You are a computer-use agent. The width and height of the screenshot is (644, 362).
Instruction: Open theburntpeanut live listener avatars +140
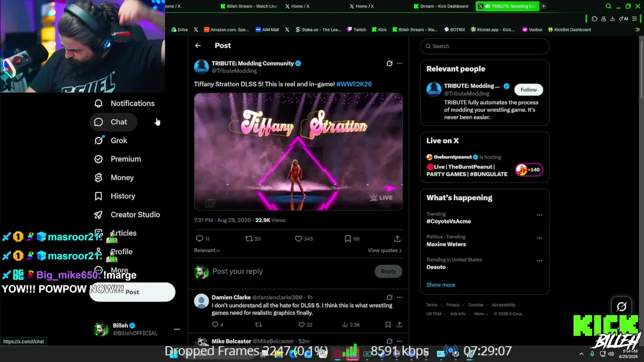528,170
